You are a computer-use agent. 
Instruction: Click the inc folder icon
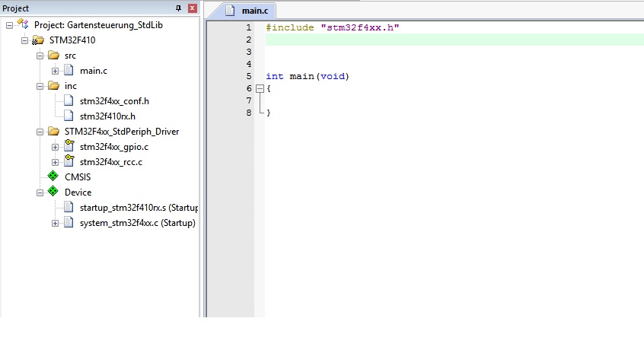pyautogui.click(x=53, y=85)
